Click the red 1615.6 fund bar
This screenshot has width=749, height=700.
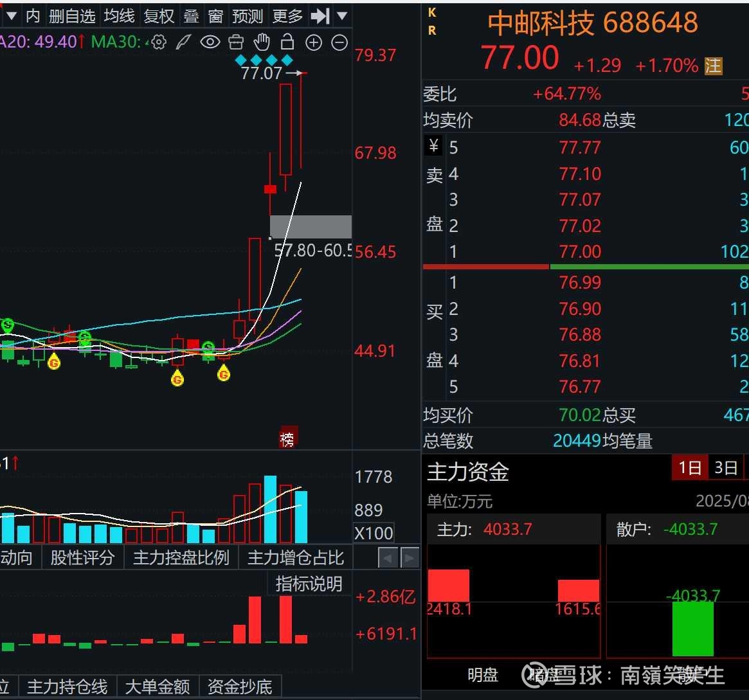(579, 591)
